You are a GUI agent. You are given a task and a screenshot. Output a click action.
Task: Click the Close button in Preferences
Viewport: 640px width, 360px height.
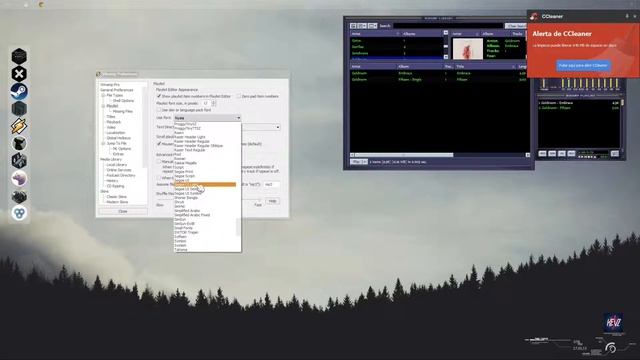[123, 211]
